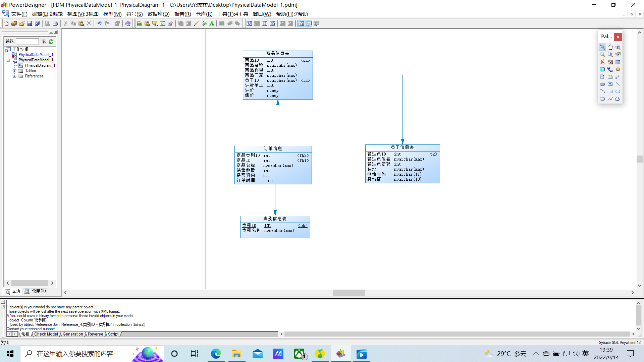This screenshot has height=362, width=644.
Task: Choose the Ellipse shape tool in Palette
Action: [x=618, y=92]
